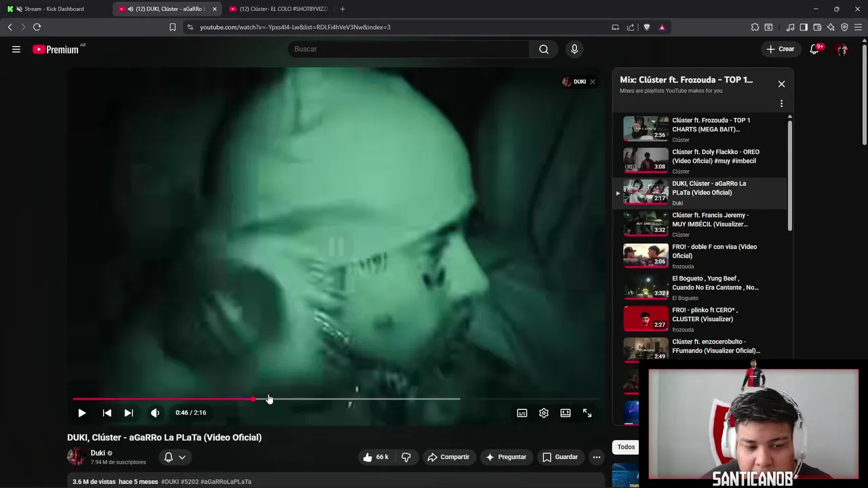
Task: Switch to Stream - Kick Dashboard tab
Action: 54,9
